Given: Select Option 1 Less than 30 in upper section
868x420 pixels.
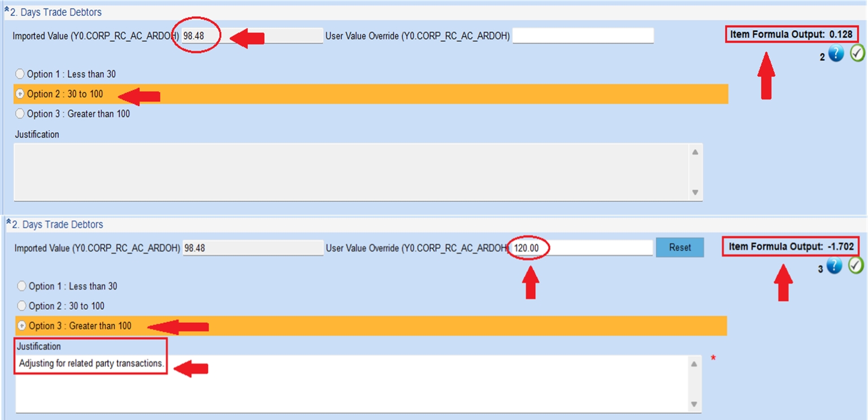Looking at the screenshot, I should [x=20, y=74].
